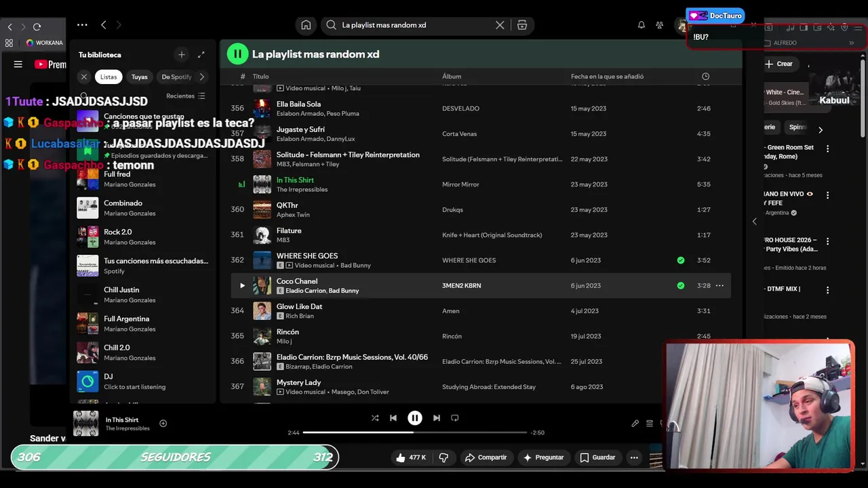Clear the Spotify search field
Screen dimensions: 868x488
[x=500, y=25]
